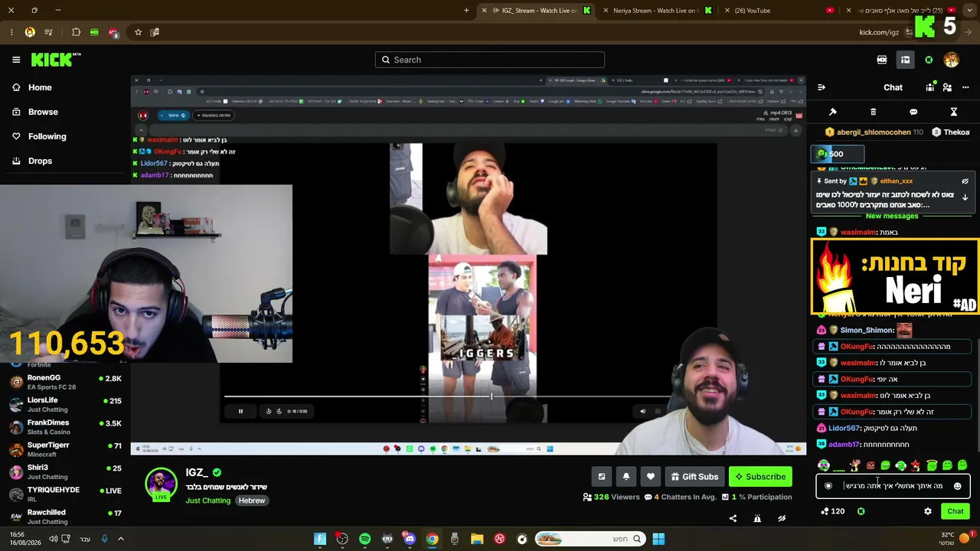Click Subscribe to IGZ_
The width and height of the screenshot is (980, 551).
[760, 477]
